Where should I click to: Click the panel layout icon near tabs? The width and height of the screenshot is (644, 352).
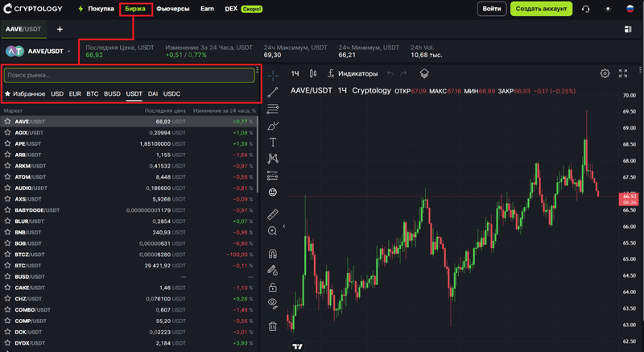pyautogui.click(x=628, y=29)
